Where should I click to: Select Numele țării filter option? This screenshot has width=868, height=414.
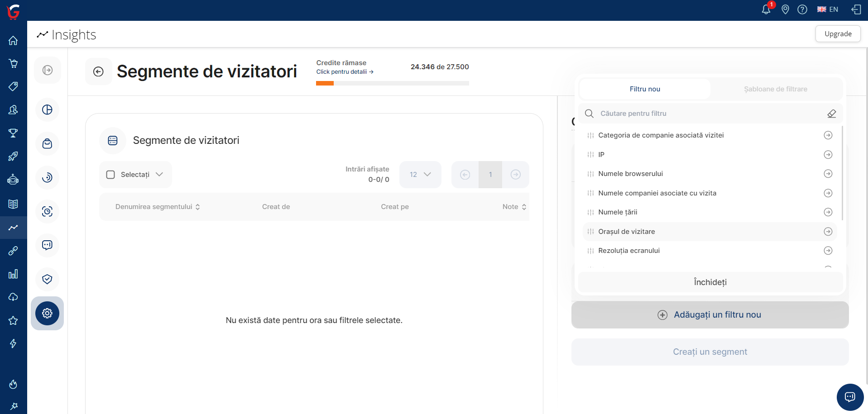[x=710, y=212]
